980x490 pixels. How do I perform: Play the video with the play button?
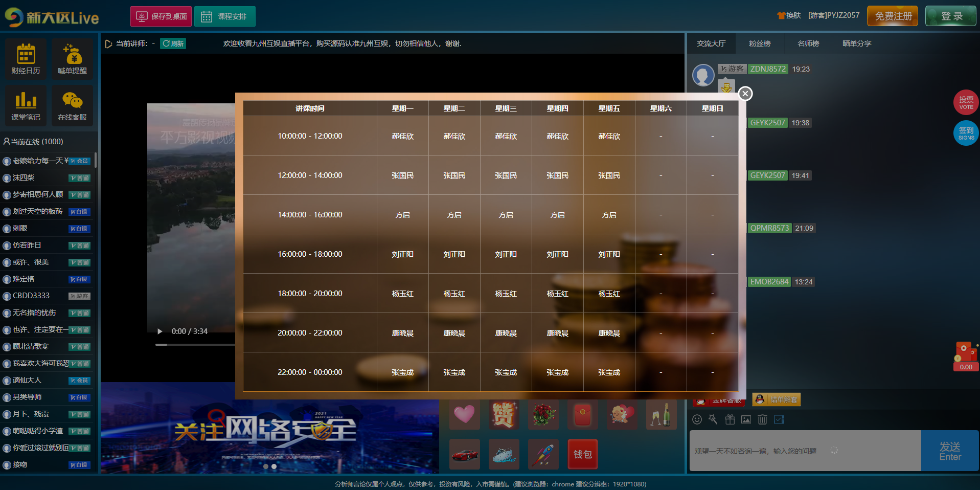159,331
